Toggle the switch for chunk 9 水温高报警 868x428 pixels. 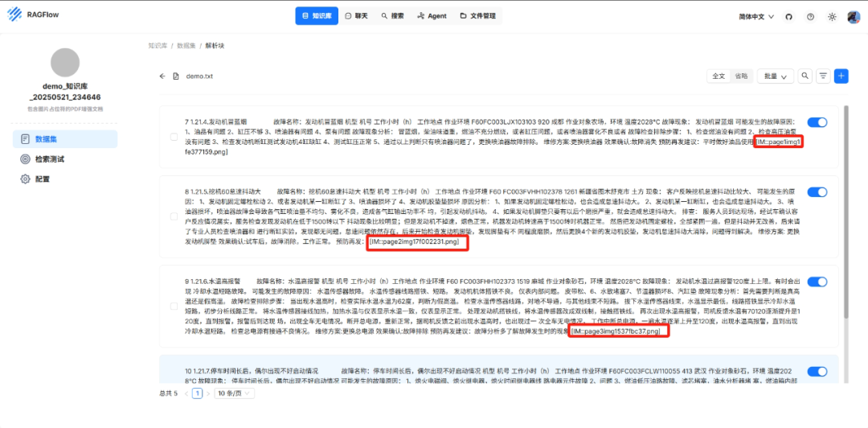[x=817, y=282]
